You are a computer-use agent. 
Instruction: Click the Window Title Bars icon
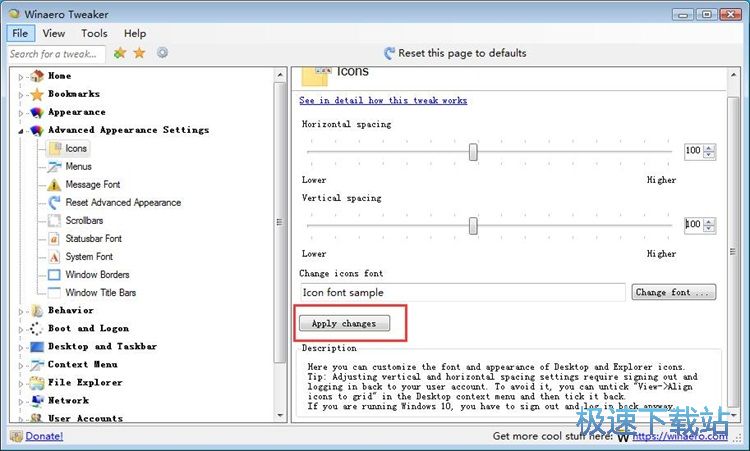coord(55,292)
